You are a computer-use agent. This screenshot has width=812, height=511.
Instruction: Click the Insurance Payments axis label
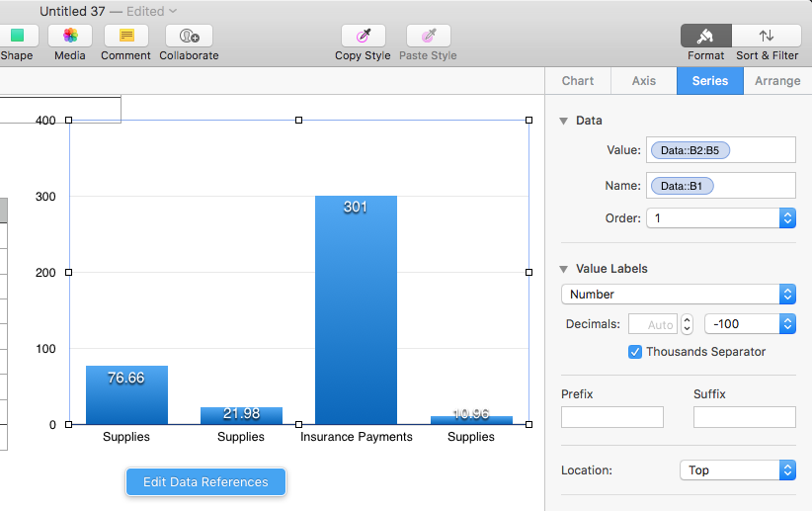tap(357, 437)
